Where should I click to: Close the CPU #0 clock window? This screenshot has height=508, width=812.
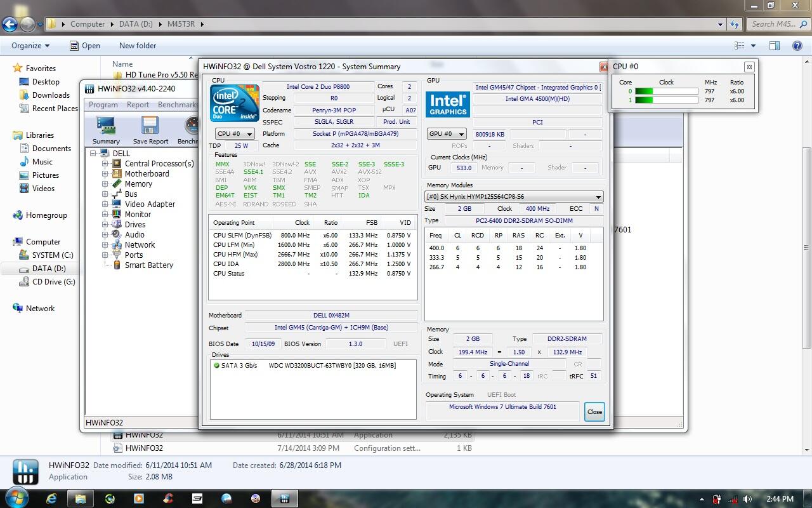749,67
